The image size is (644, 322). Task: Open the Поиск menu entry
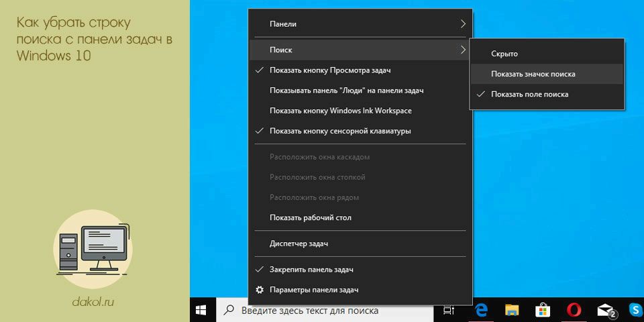coord(360,50)
